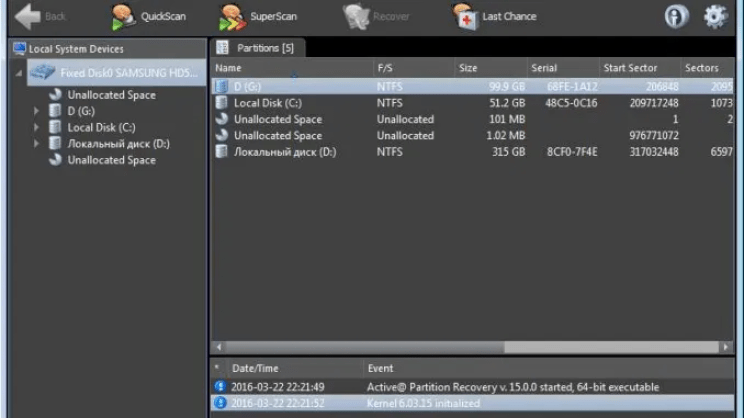The width and height of the screenshot is (744, 418).
Task: Expand the D (G:) tree node
Action: coord(37,111)
